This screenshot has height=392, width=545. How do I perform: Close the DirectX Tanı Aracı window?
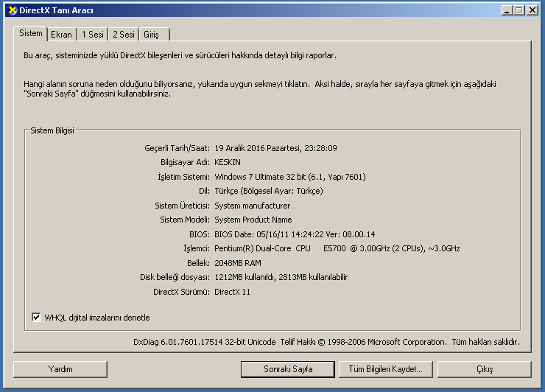pos(532,10)
